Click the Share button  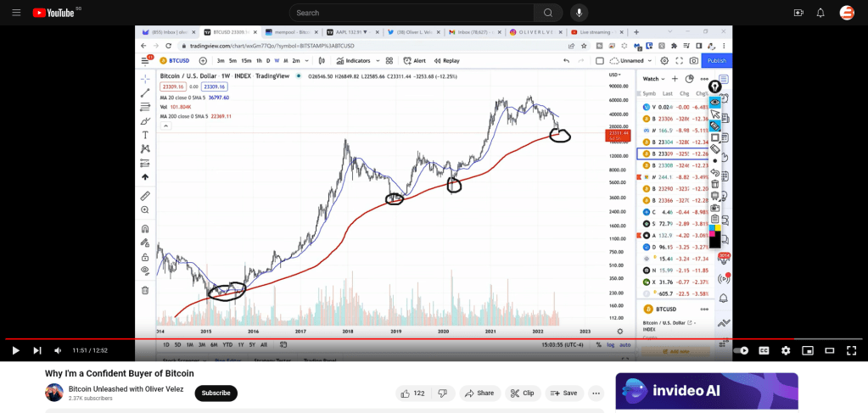(479, 393)
